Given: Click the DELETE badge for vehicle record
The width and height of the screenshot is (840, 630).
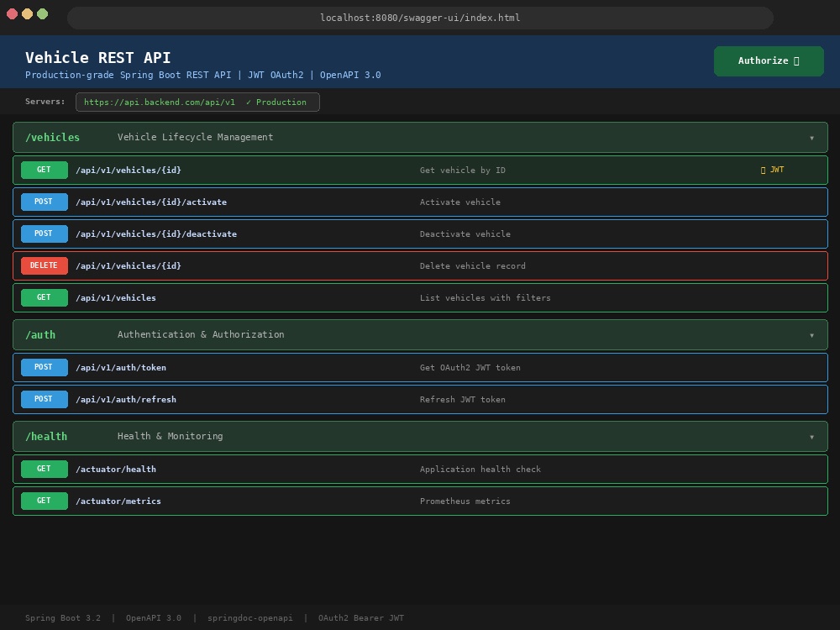Looking at the screenshot, I should click(44, 265).
